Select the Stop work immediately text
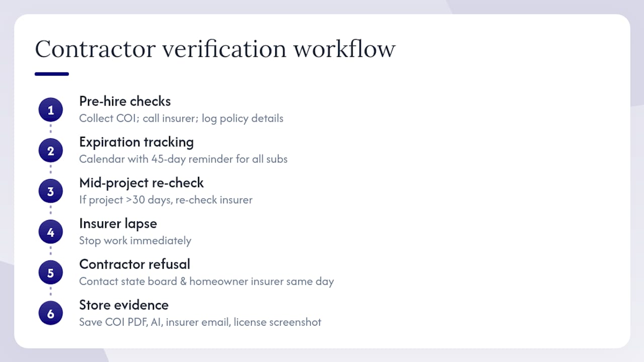Screen dimensions: 644x362 tap(135, 241)
